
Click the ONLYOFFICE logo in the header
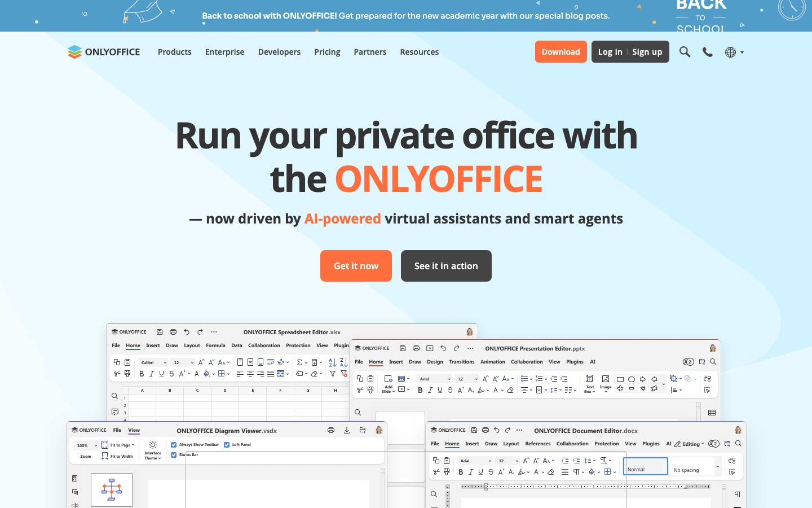click(104, 52)
